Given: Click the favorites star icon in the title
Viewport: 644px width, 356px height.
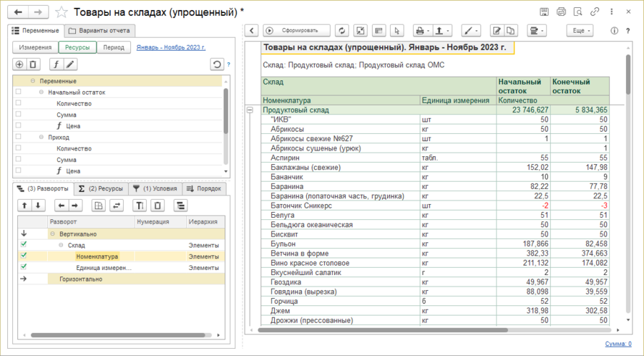Looking at the screenshot, I should pos(62,12).
